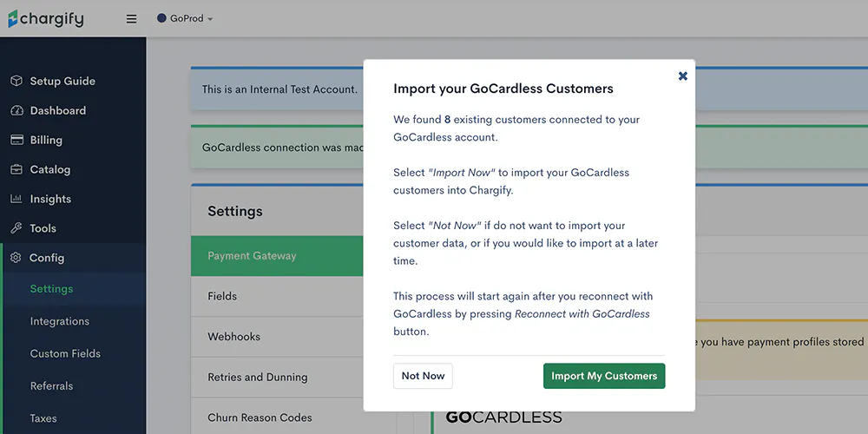Click the dialog title Import your GoCardless Customers
This screenshot has height=434, width=868.
[503, 89]
